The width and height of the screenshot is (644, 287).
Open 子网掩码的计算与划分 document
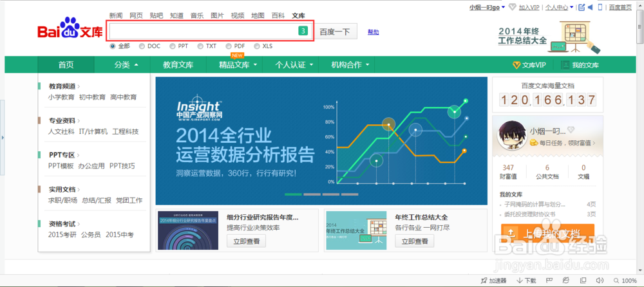535,204
